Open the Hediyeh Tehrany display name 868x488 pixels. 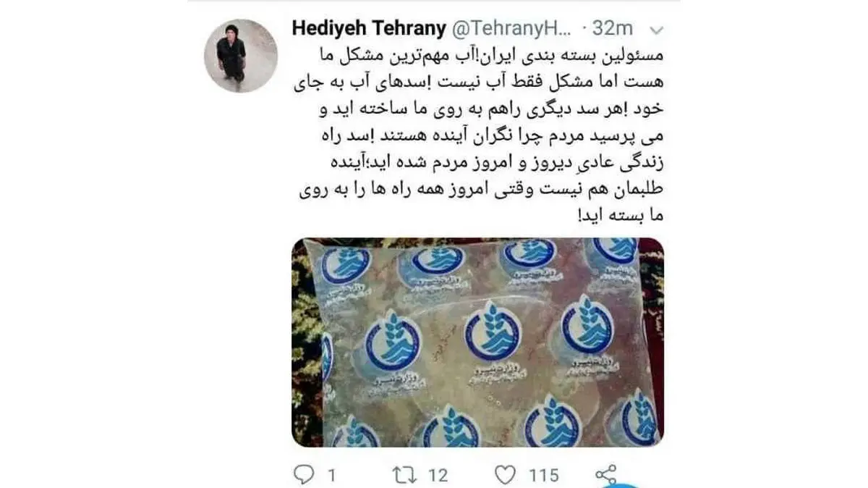click(369, 29)
